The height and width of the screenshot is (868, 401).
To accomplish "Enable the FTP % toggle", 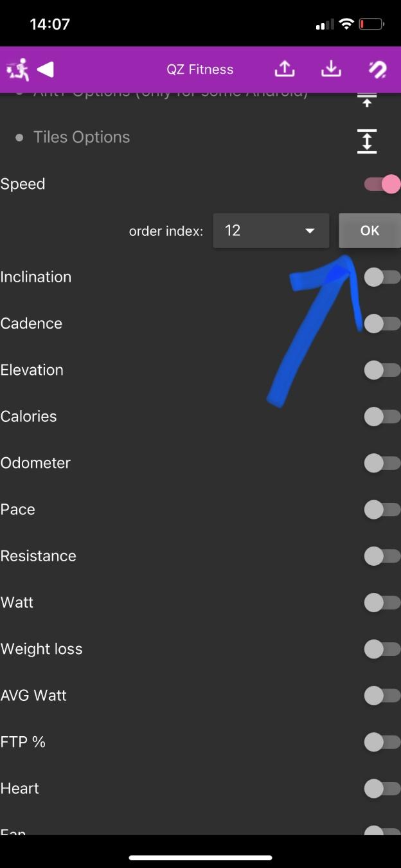I will click(x=382, y=742).
